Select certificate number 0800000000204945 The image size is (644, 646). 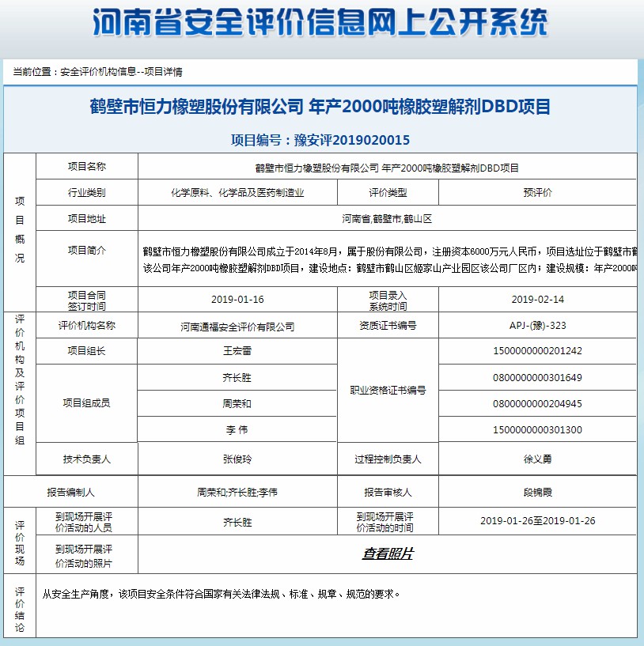(538, 404)
